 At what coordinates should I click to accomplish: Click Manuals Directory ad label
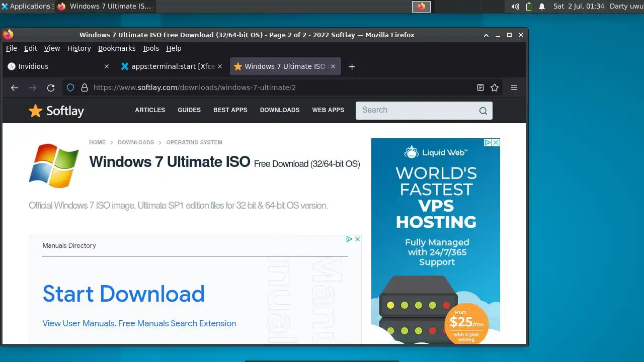point(69,246)
